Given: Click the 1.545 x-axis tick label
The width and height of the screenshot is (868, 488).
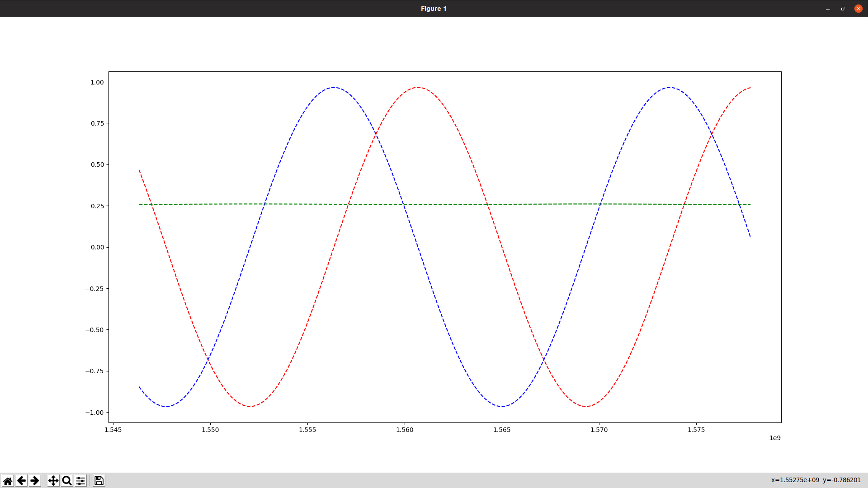Looking at the screenshot, I should (113, 430).
